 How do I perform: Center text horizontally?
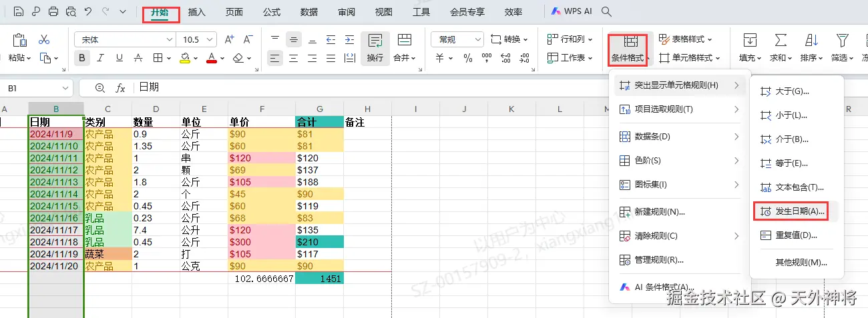point(294,58)
